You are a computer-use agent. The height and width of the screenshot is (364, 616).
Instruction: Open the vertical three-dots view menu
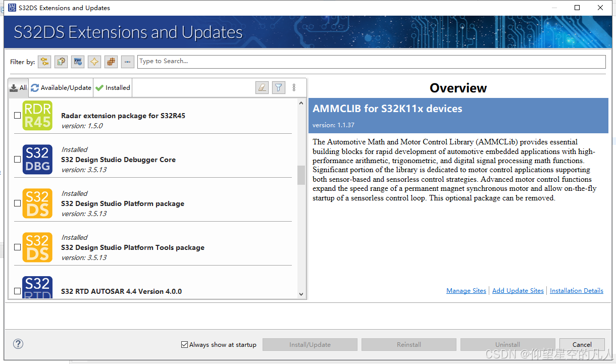click(294, 87)
